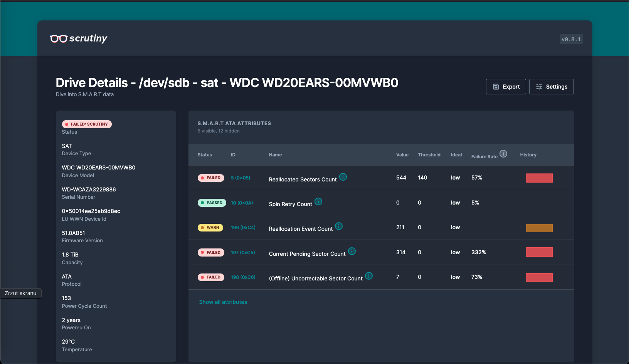Click the 1.8 TiB capacity value

70,255
